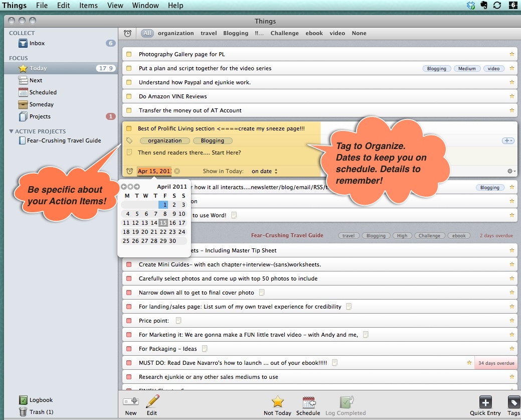Screen dimensions: 521x420
Task: Open Fear-Crushing Travel Guide project in sidebar
Action: [60, 141]
